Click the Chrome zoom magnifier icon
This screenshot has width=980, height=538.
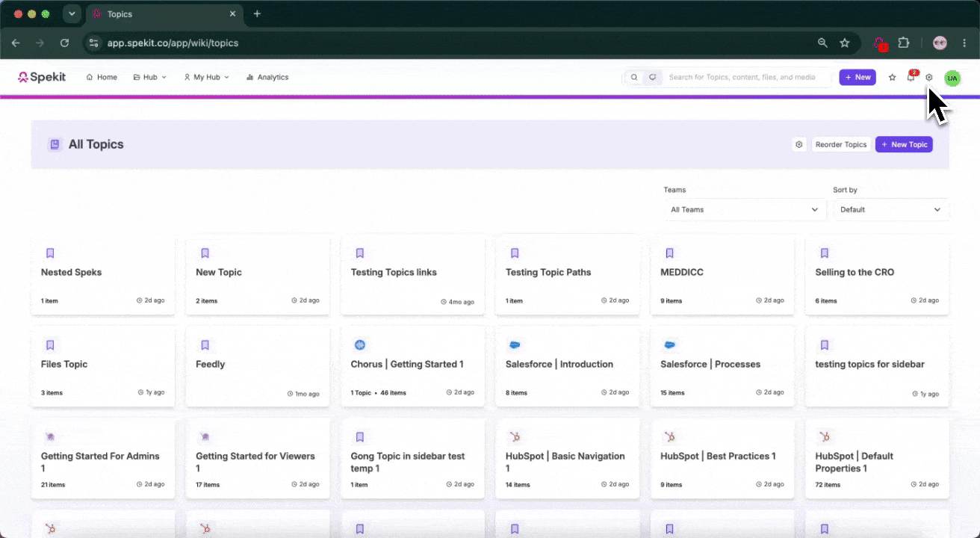(x=822, y=43)
